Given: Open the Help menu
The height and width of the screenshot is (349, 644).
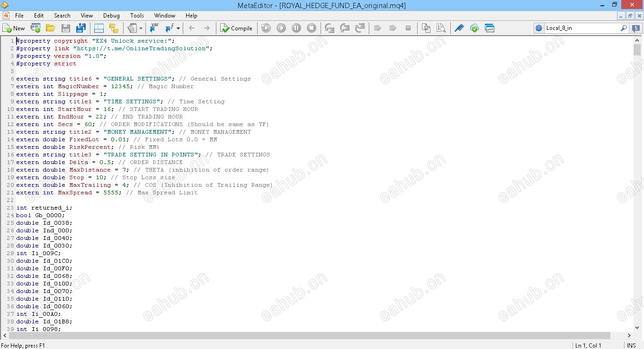Looking at the screenshot, I should point(191,16).
